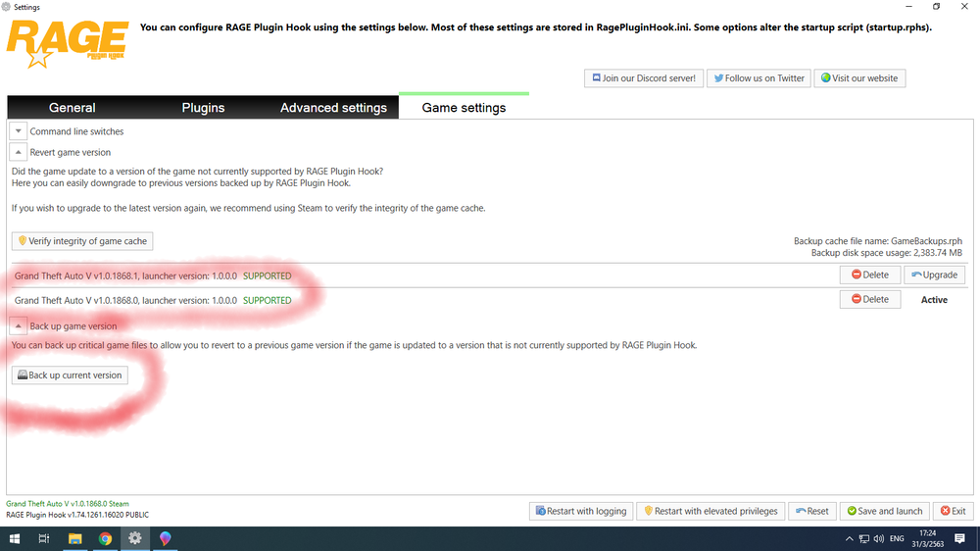The width and height of the screenshot is (980, 551).
Task: Open notification center icon
Action: [960, 538]
